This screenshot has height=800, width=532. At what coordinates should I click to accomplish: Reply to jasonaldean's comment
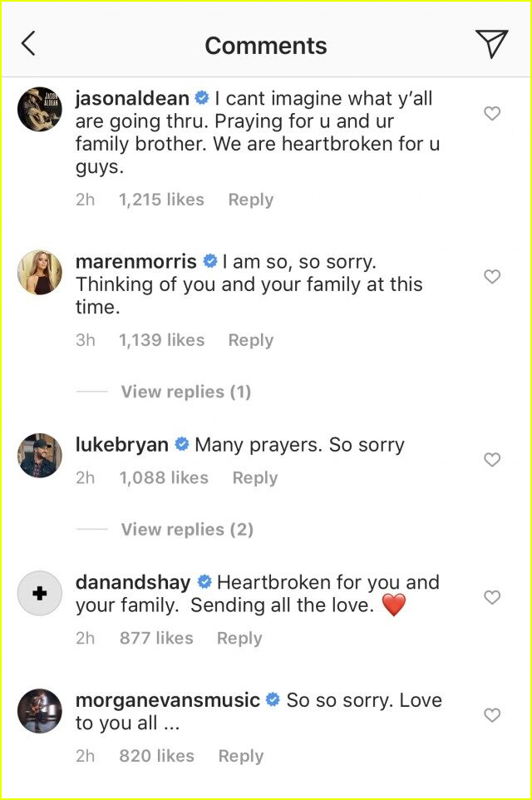point(250,200)
